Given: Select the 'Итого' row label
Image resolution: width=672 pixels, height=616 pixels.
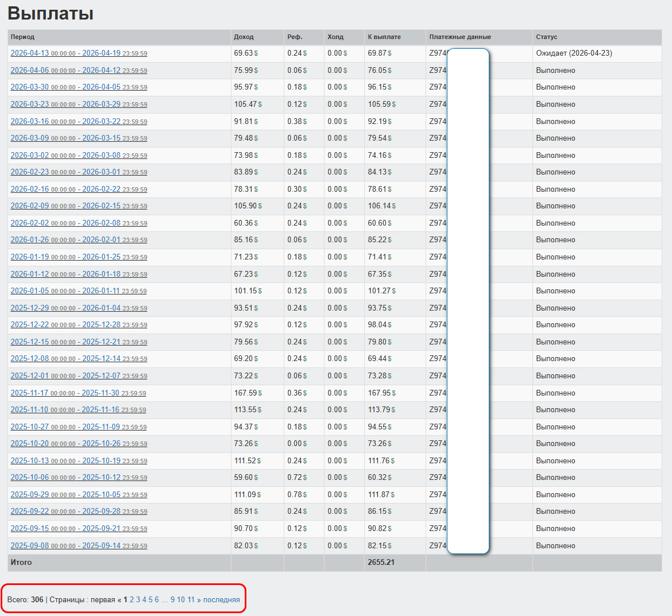Looking at the screenshot, I should (x=21, y=562).
